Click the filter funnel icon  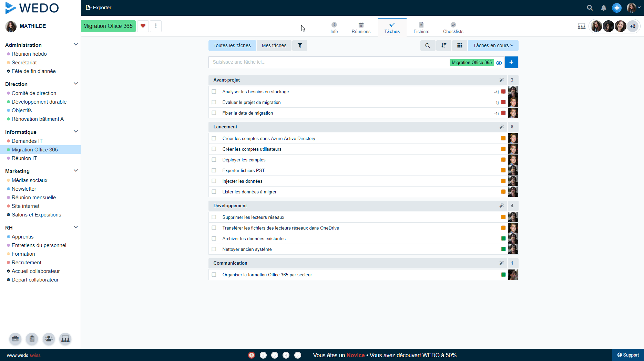coord(300,45)
